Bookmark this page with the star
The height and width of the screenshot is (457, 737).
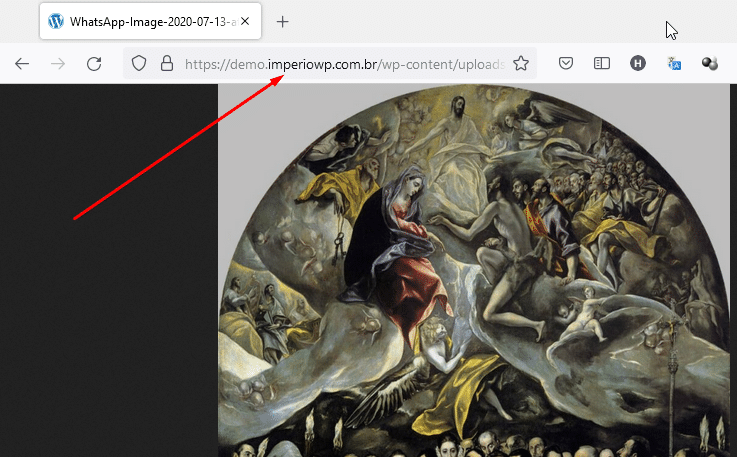click(521, 64)
